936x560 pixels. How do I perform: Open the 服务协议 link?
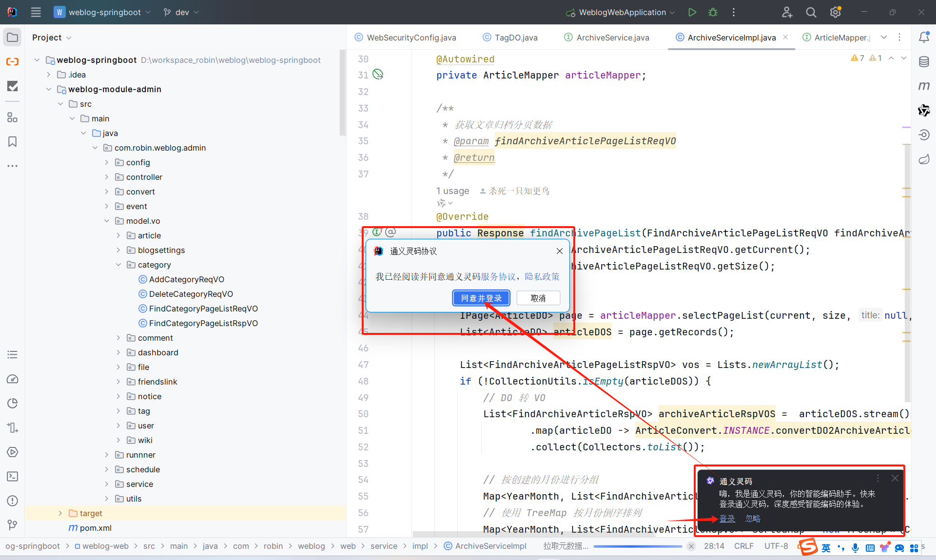pyautogui.click(x=498, y=277)
